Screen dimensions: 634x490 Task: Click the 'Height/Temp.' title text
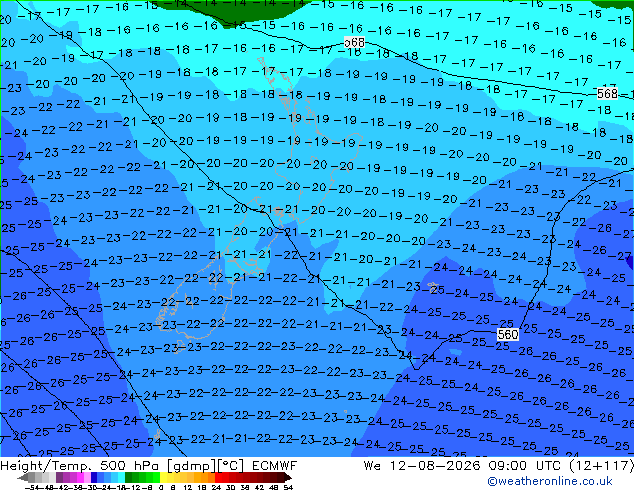click(46, 466)
